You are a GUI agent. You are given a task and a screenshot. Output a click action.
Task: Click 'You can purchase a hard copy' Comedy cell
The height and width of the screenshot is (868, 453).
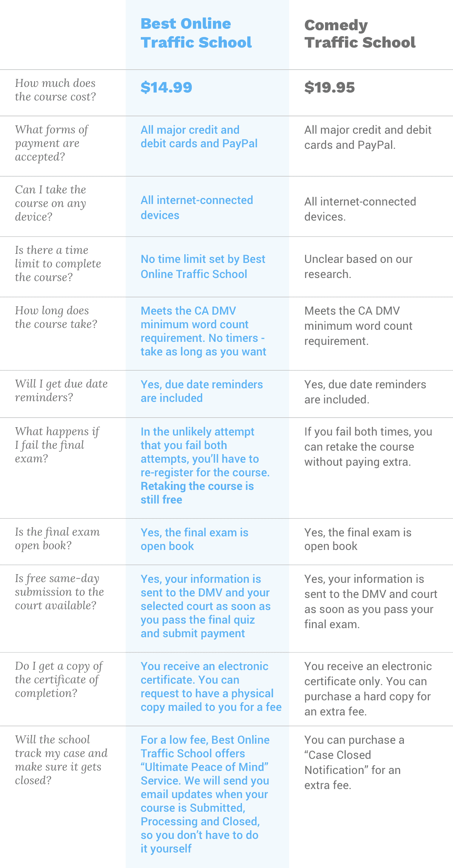click(368, 689)
